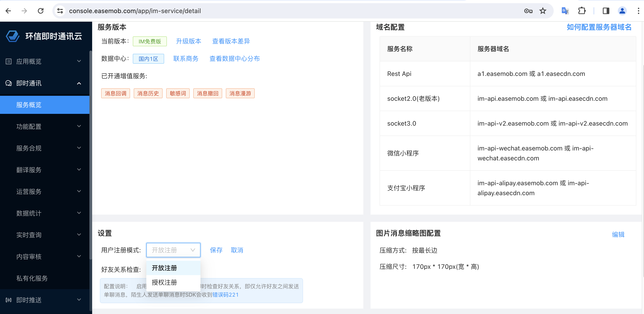
Task: Click the browser address bar URL
Action: (135, 11)
